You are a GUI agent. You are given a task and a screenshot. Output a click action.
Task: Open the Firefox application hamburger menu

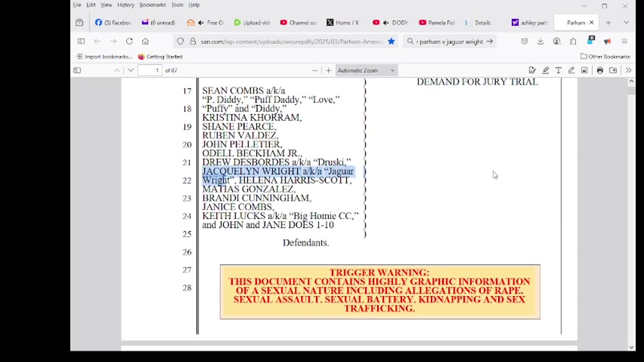pos(624,41)
